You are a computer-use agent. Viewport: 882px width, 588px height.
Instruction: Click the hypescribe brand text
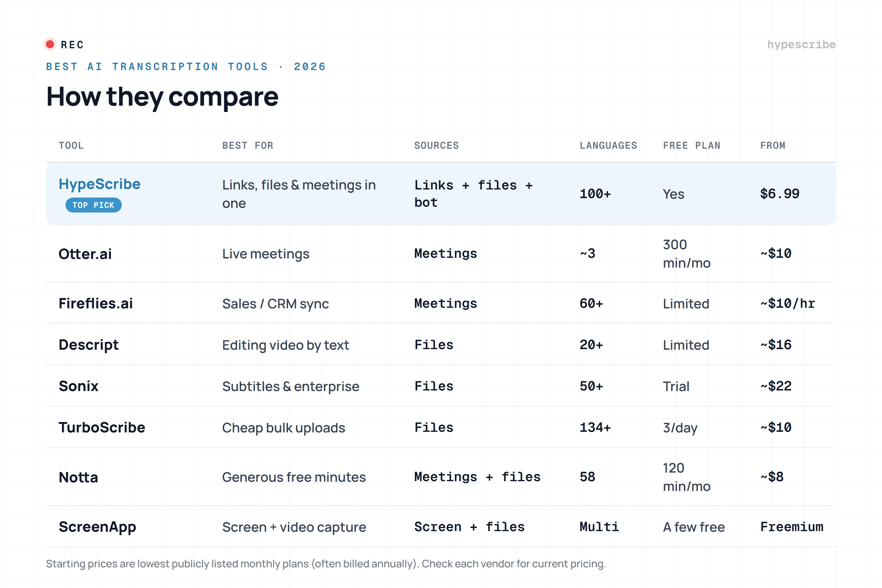pyautogui.click(x=801, y=45)
